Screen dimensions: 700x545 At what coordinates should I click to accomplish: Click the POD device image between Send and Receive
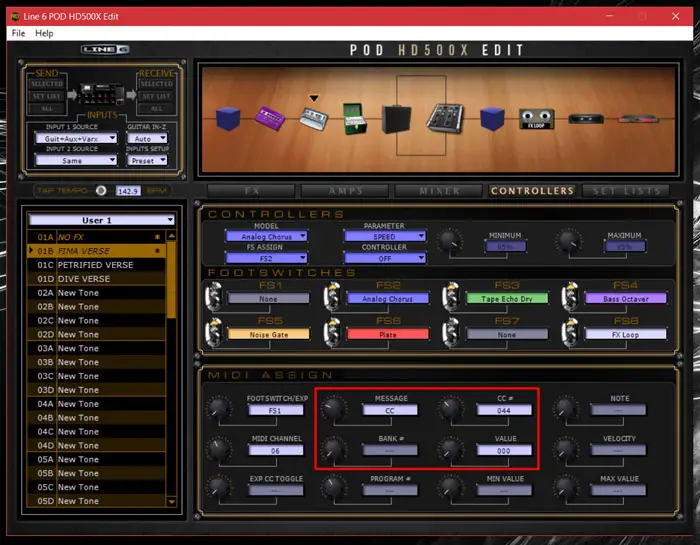tap(101, 94)
